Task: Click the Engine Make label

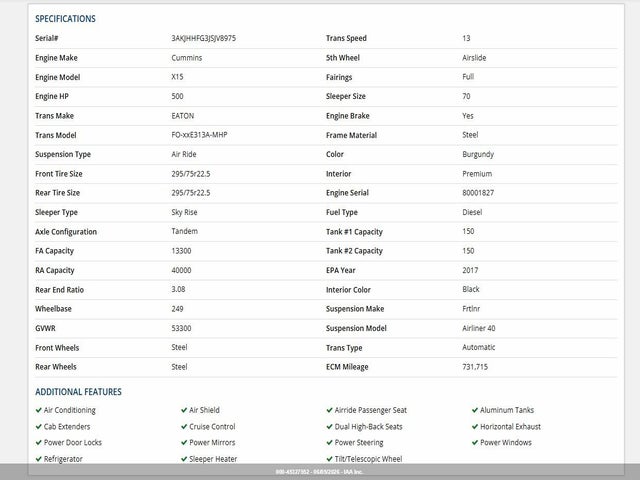Action: pos(56,58)
